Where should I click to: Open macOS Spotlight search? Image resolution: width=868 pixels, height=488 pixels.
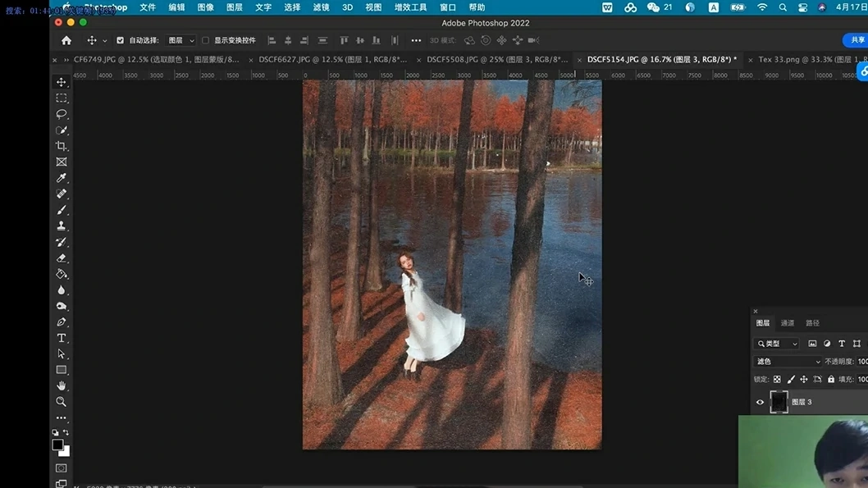pos(782,7)
